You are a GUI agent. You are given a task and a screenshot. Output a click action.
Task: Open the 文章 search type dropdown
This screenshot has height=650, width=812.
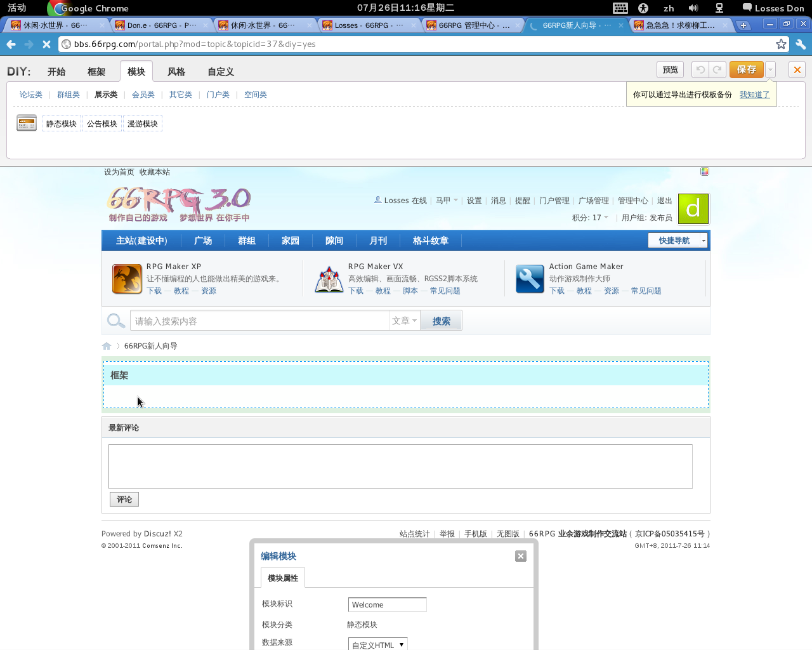coord(404,321)
